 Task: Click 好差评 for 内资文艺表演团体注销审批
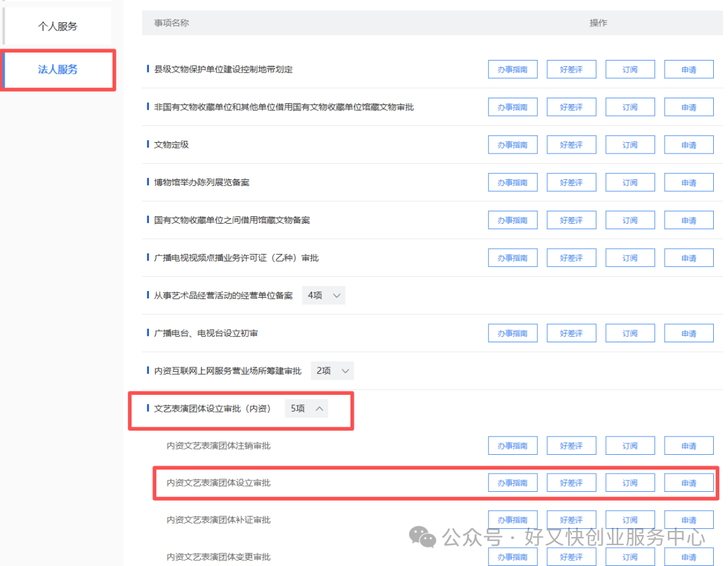[x=572, y=445]
